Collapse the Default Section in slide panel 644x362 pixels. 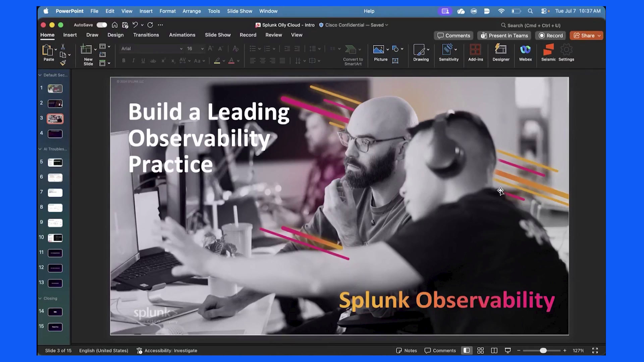40,75
